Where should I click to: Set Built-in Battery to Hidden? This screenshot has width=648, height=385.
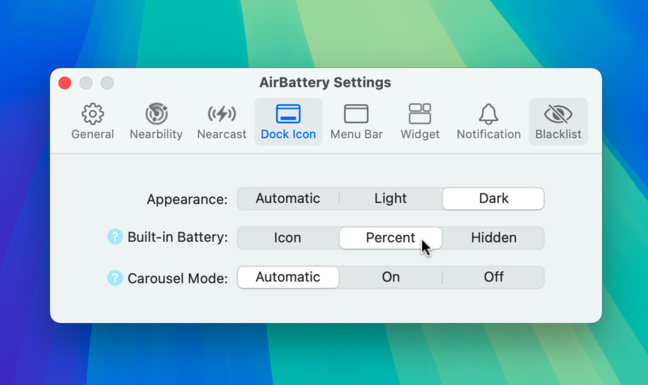[x=493, y=238]
